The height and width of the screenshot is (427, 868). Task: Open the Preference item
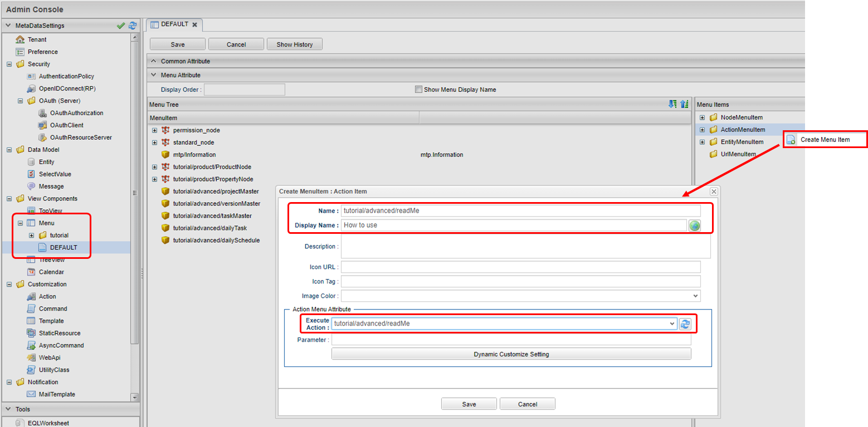click(x=42, y=52)
